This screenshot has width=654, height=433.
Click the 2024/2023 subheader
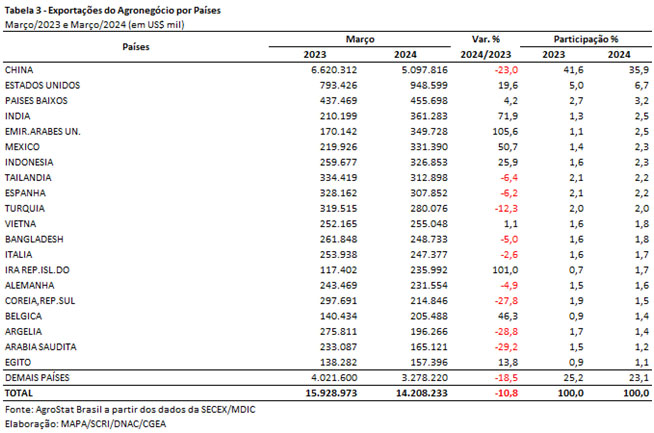[486, 55]
